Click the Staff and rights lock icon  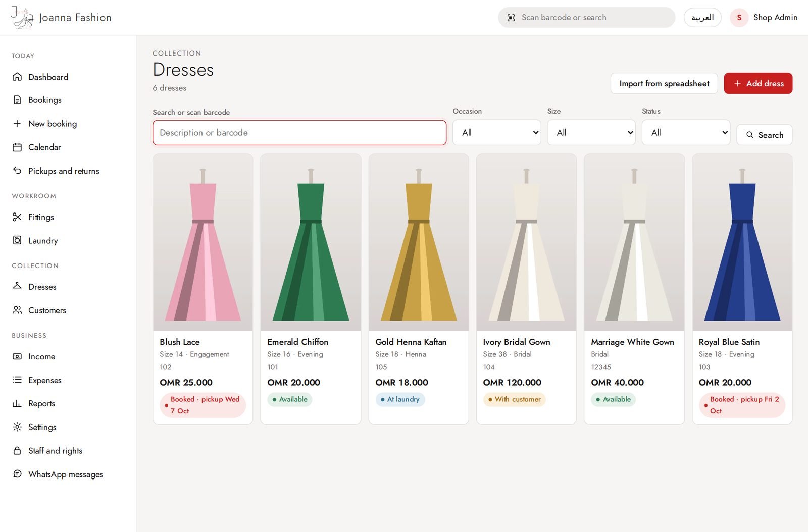tap(17, 450)
